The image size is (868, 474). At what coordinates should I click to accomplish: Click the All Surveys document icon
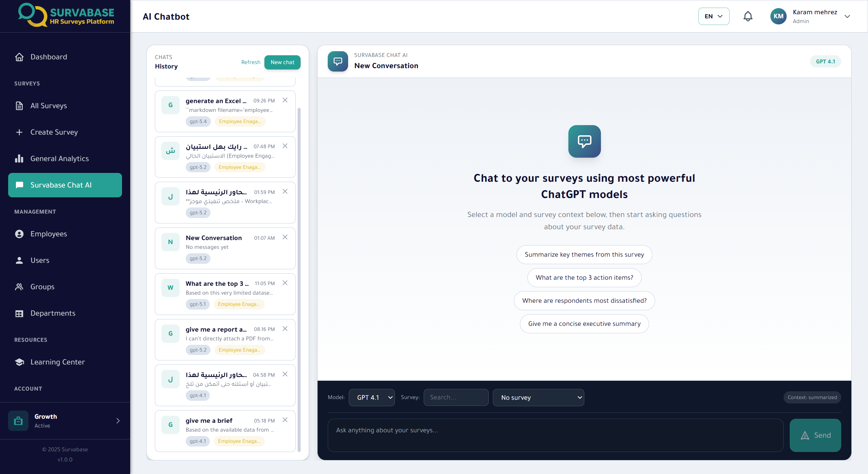(x=19, y=106)
